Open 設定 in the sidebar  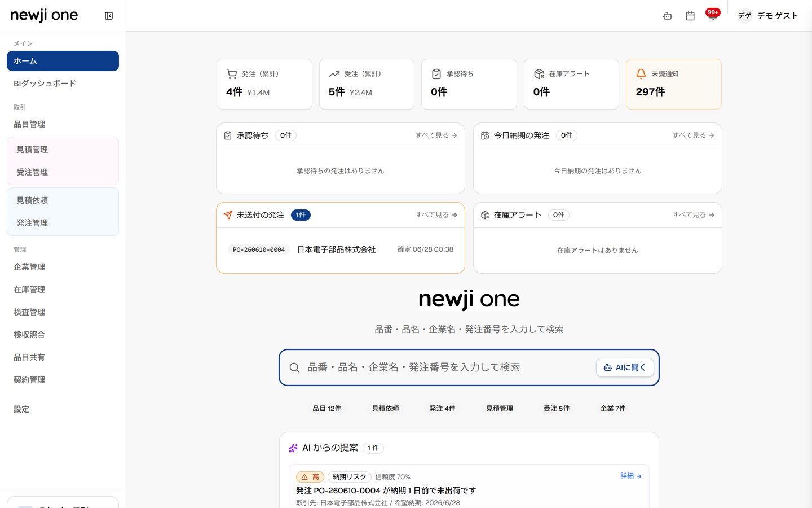63,409
